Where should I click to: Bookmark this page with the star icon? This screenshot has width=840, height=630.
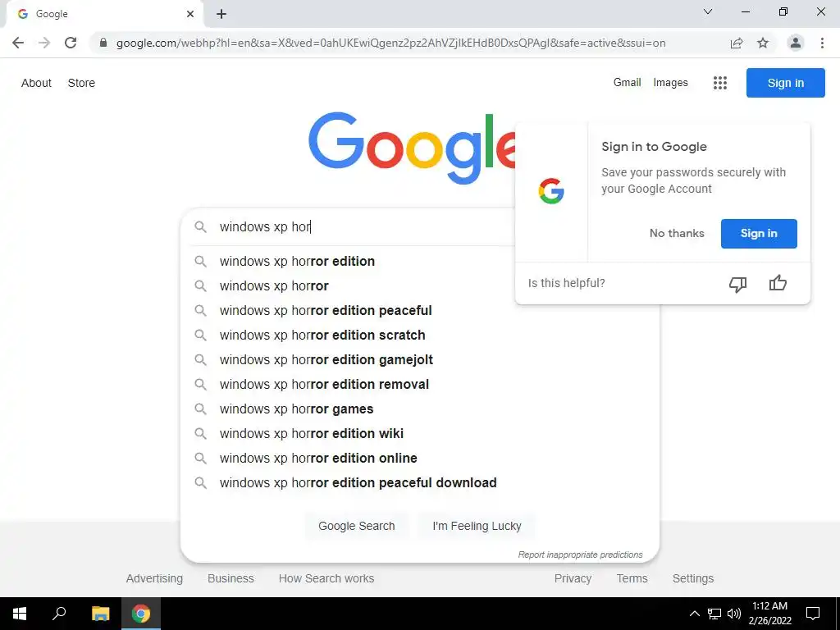coord(763,43)
